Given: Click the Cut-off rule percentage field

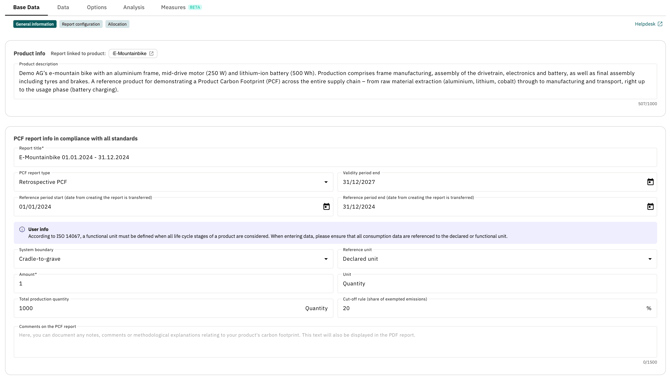Looking at the screenshot, I should (497, 308).
